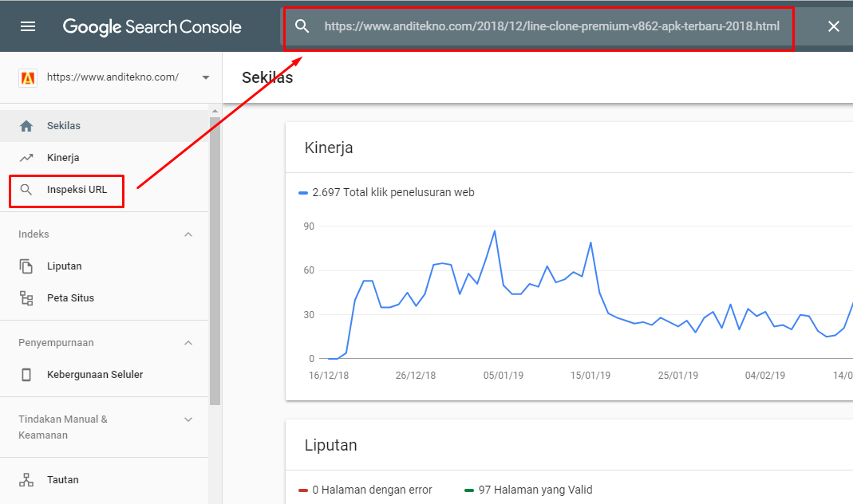Click the URL inspection input field
This screenshot has height=504, width=853.
click(x=551, y=26)
